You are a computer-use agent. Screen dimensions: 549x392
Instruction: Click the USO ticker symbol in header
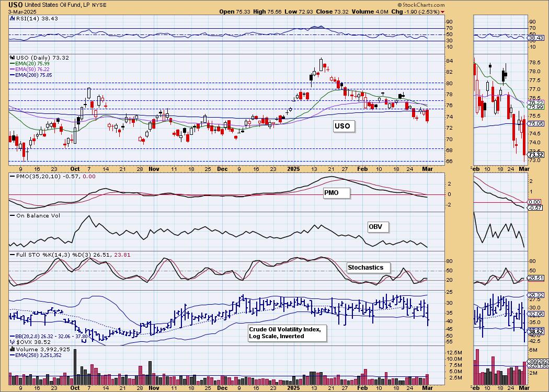16,5
